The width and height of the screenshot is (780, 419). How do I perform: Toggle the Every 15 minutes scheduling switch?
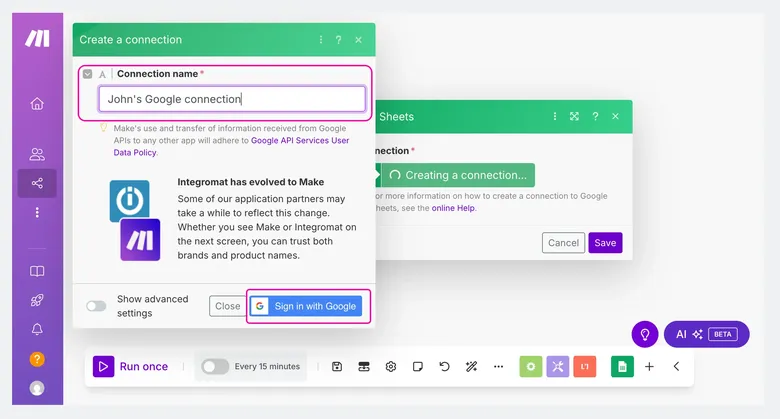point(215,367)
